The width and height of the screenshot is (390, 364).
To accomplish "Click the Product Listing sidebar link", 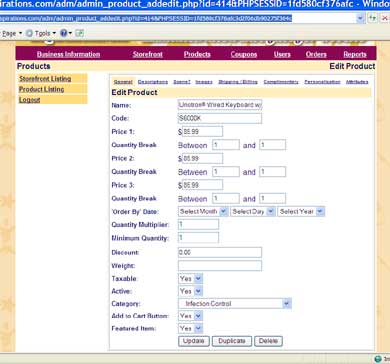I will click(x=41, y=89).
